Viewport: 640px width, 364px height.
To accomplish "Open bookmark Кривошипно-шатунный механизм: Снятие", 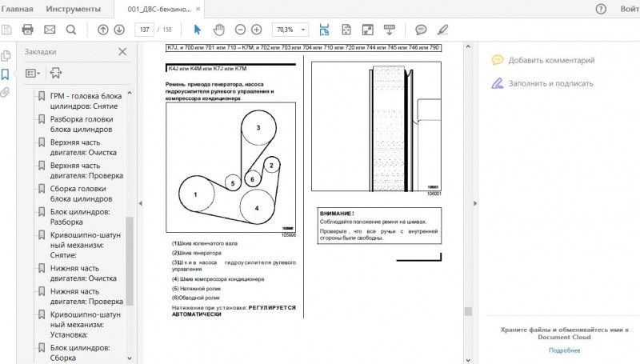I will [86, 245].
